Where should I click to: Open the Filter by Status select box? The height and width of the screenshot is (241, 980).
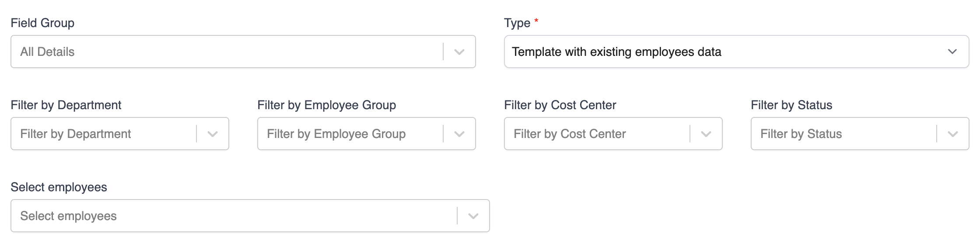[x=840, y=134]
